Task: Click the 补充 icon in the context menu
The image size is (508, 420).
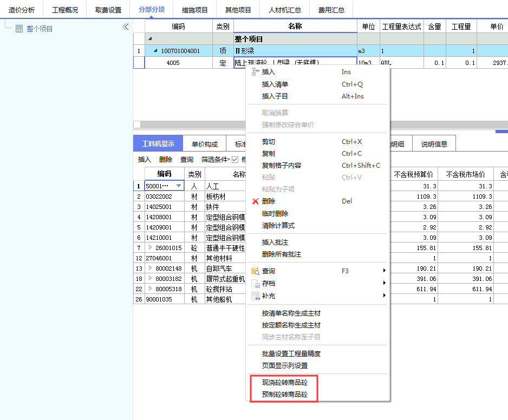Action: point(255,296)
